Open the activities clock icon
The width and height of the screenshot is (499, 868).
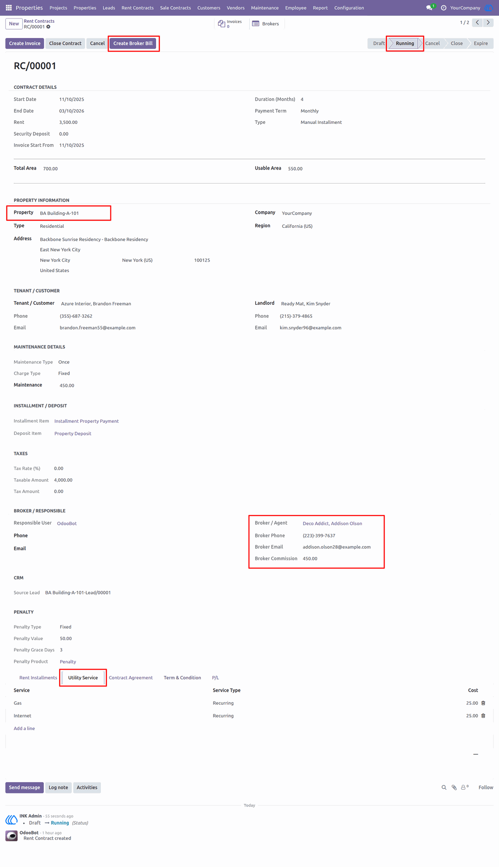click(x=443, y=8)
